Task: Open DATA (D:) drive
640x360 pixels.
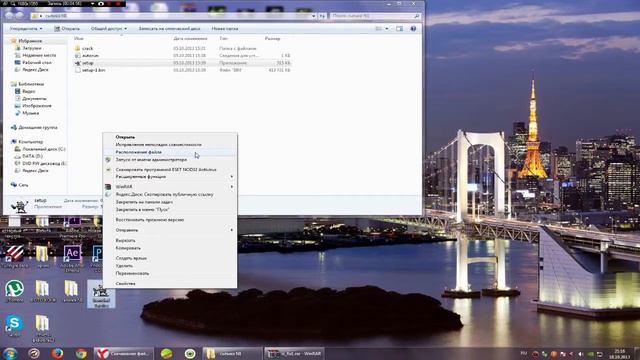Action: 32,156
